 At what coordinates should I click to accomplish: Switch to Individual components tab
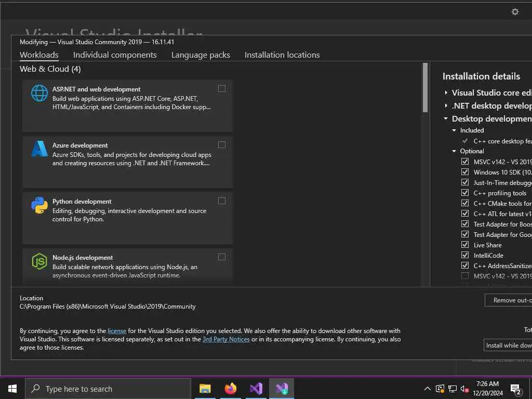(x=115, y=55)
